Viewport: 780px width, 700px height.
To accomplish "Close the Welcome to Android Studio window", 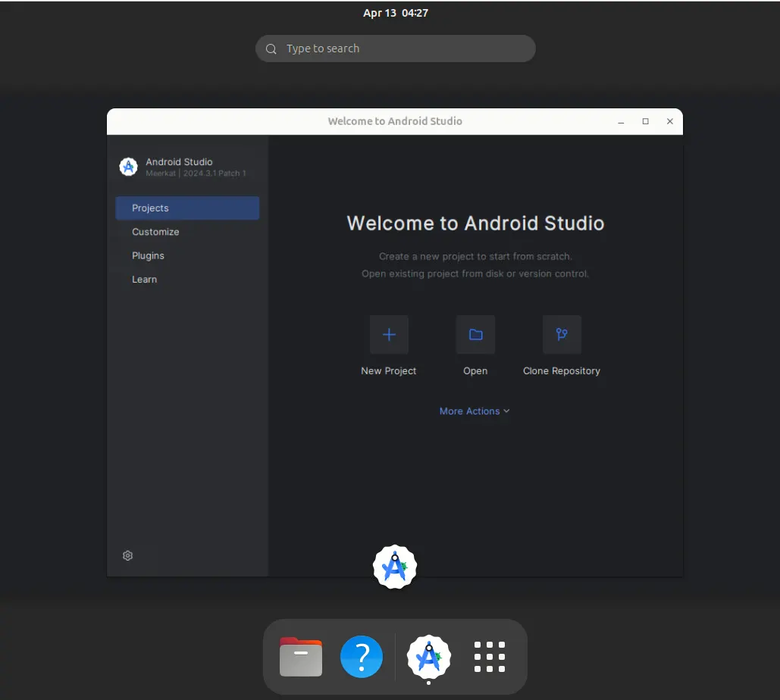I will (x=670, y=122).
